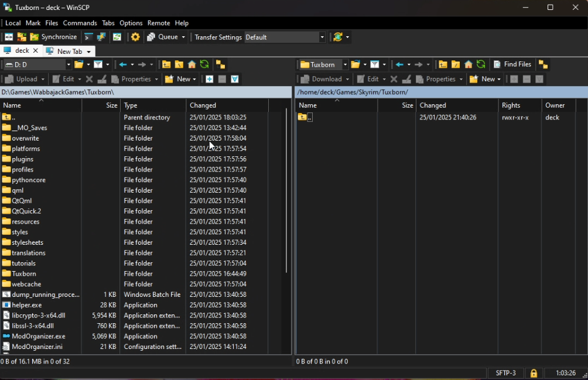Go to local root directory icon
588x380 pixels.
click(179, 64)
